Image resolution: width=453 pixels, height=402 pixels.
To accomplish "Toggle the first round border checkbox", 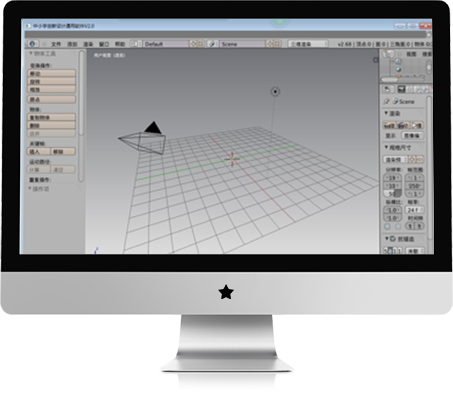I will [387, 226].
